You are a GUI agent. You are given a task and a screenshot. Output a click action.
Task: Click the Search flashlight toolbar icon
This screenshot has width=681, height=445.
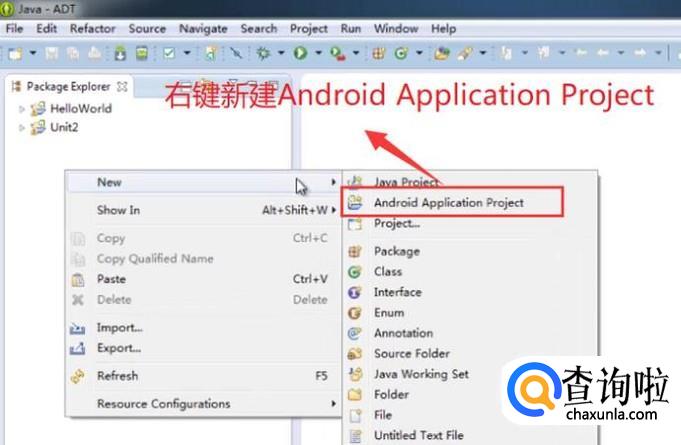tap(465, 53)
